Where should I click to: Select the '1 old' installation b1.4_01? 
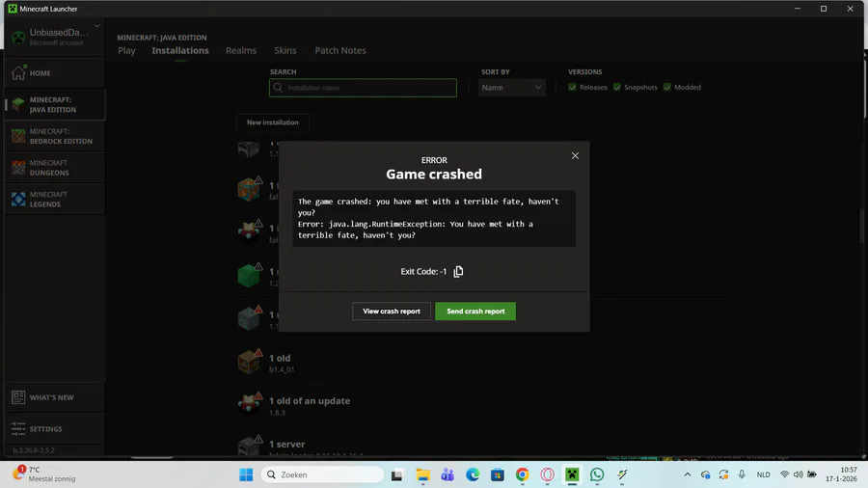click(481, 363)
